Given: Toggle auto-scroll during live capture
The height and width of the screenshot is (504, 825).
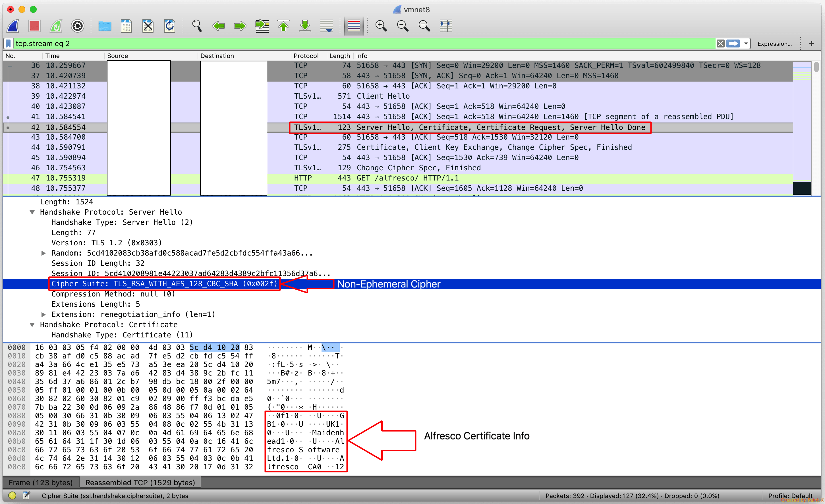Looking at the screenshot, I should tap(326, 26).
